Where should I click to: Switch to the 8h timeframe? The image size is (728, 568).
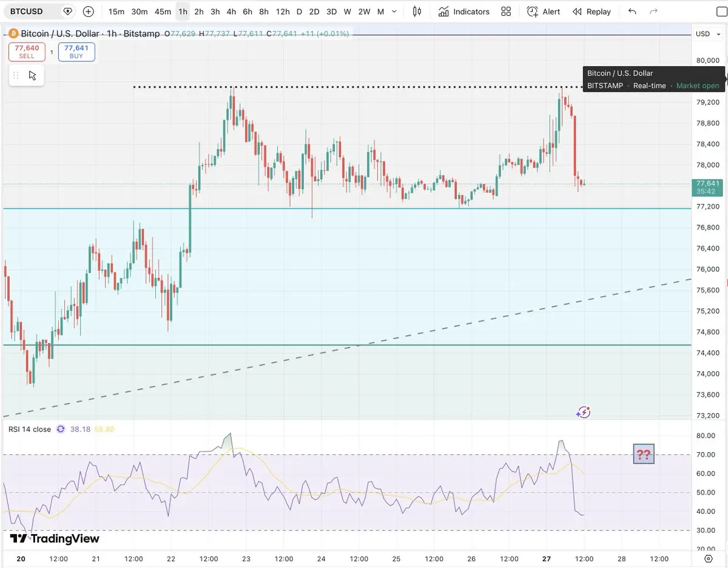pos(264,12)
